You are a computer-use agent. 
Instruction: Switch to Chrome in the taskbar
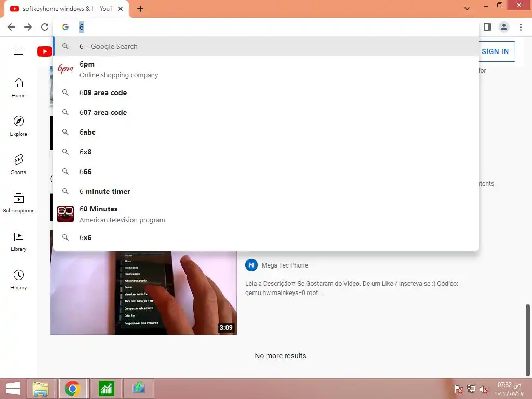(x=73, y=389)
